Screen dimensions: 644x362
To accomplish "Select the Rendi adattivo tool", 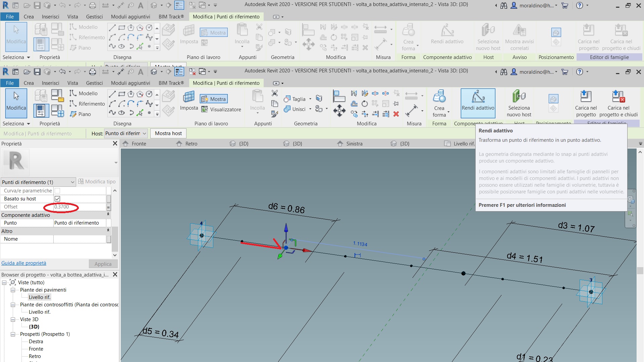I will pos(478,103).
